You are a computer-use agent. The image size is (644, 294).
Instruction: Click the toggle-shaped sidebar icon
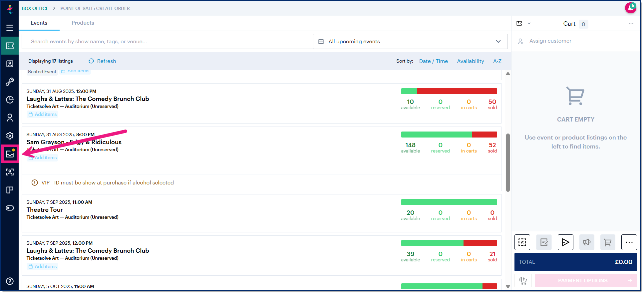[x=10, y=208]
